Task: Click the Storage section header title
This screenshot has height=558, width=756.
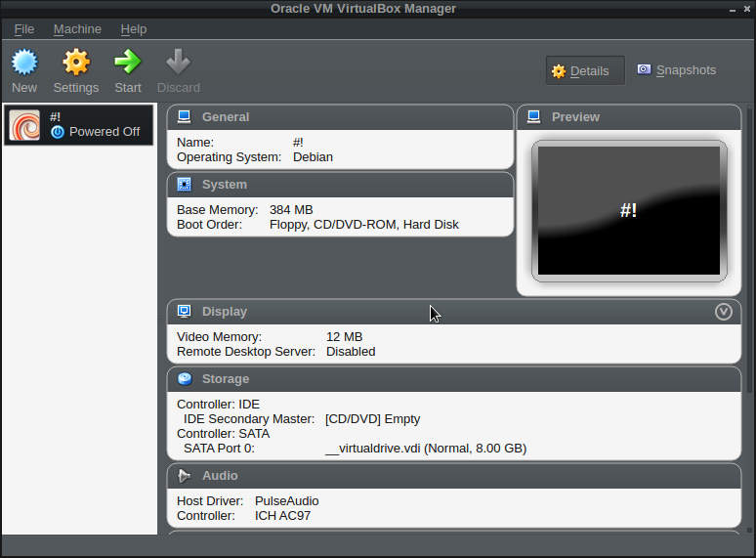Action: pos(226,379)
